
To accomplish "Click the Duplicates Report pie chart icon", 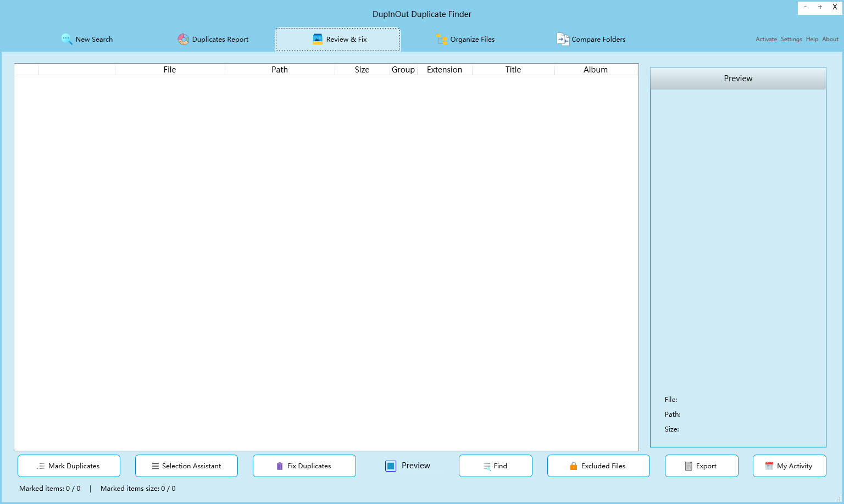I will pos(183,39).
